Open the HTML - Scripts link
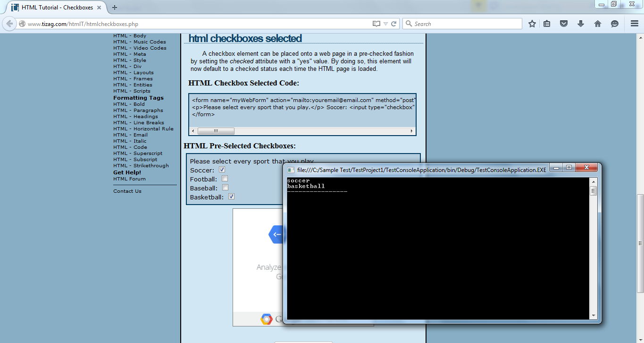 point(132,91)
